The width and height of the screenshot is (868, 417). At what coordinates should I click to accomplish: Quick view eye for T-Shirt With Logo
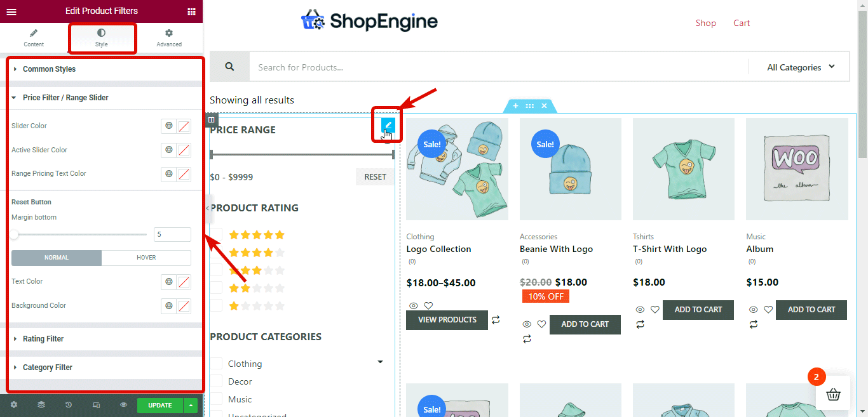pos(640,310)
